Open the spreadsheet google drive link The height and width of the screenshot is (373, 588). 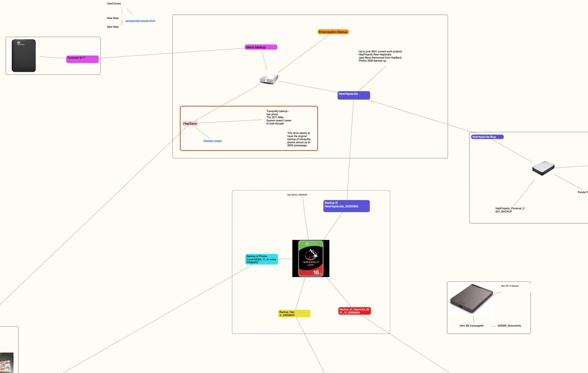coord(140,21)
